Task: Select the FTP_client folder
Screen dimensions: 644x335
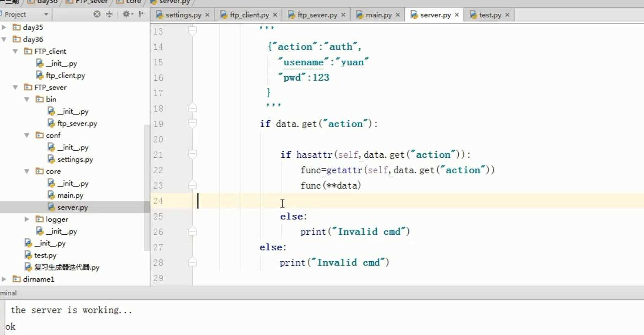Action: click(50, 51)
